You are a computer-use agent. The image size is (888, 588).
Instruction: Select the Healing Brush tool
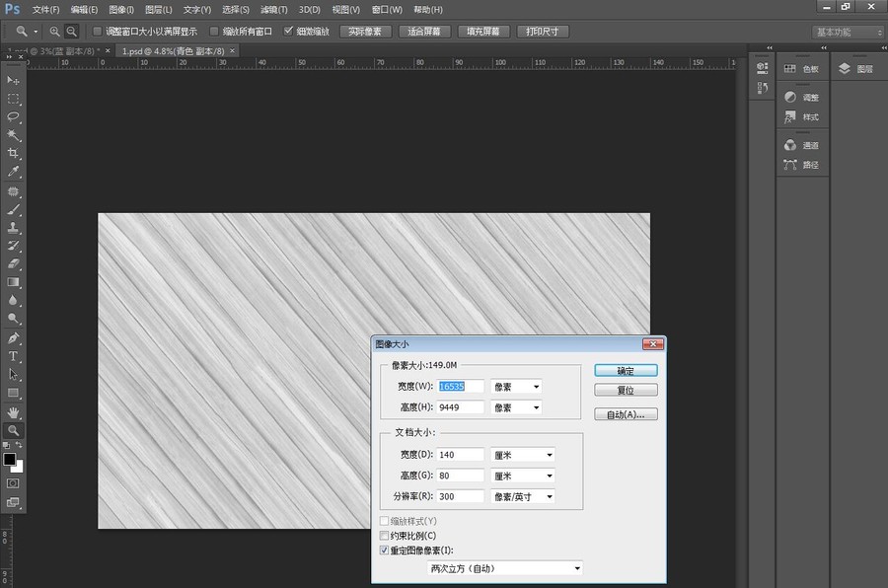[x=13, y=191]
